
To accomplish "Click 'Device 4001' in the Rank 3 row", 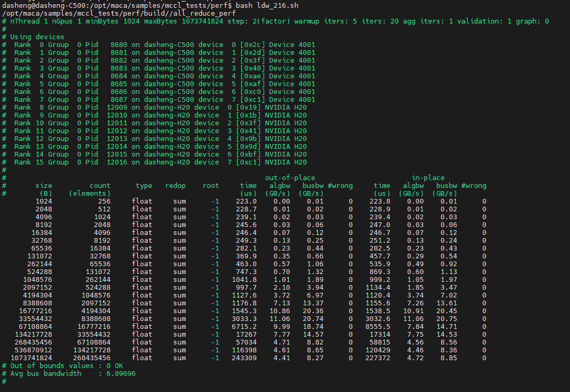I will click(x=292, y=68).
